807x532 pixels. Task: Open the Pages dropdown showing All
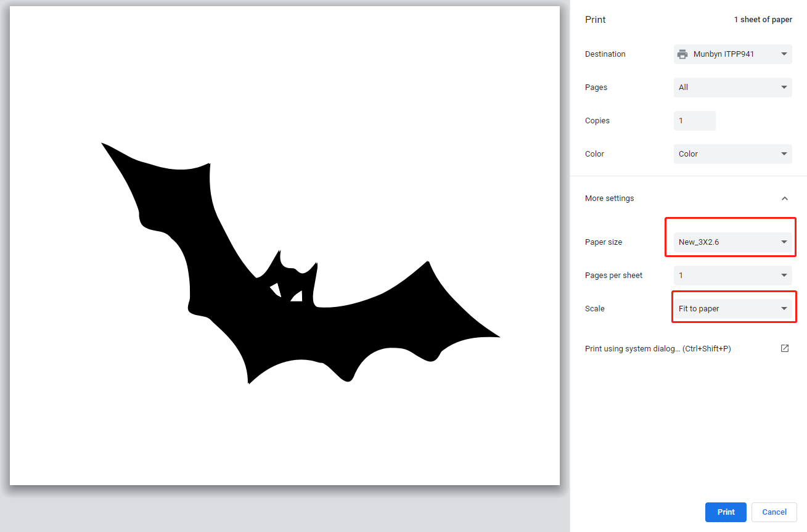point(732,88)
